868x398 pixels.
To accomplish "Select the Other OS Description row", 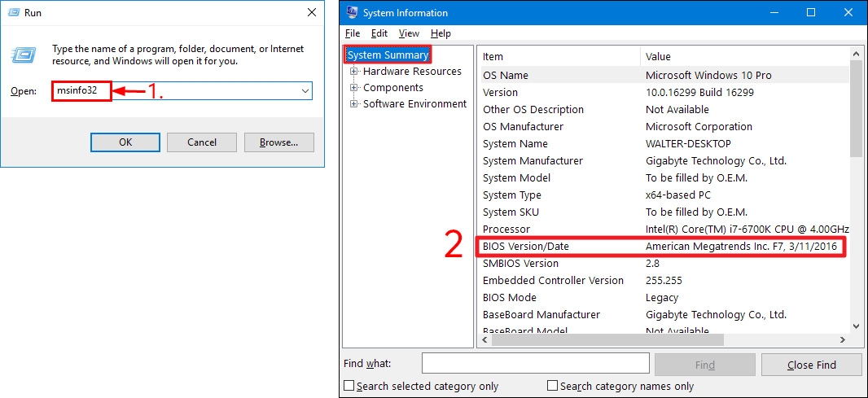I will [x=664, y=110].
